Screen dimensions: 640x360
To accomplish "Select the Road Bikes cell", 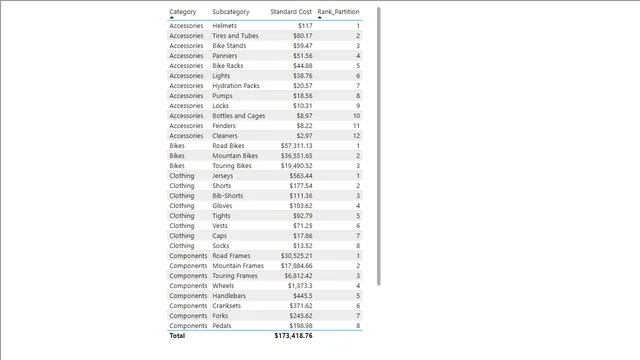I will [x=228, y=146].
